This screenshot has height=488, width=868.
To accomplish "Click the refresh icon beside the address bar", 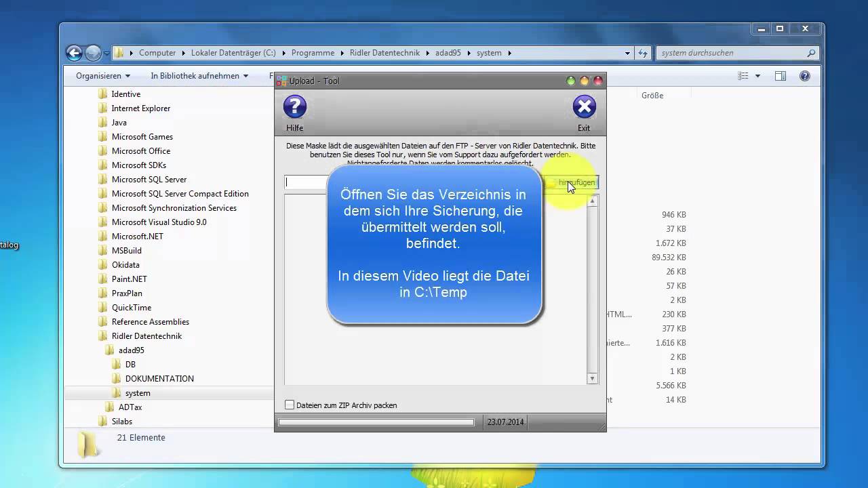I will (x=644, y=53).
